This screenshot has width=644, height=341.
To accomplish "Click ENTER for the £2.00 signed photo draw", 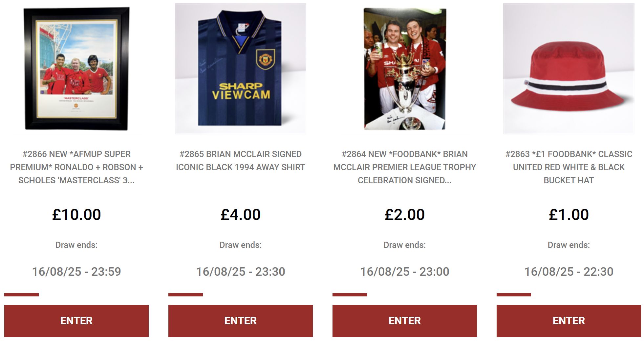I will click(x=405, y=321).
